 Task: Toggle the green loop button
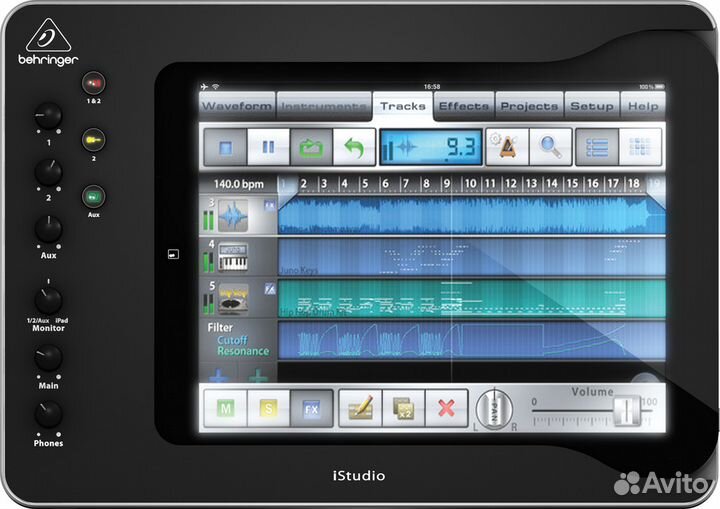[x=308, y=147]
